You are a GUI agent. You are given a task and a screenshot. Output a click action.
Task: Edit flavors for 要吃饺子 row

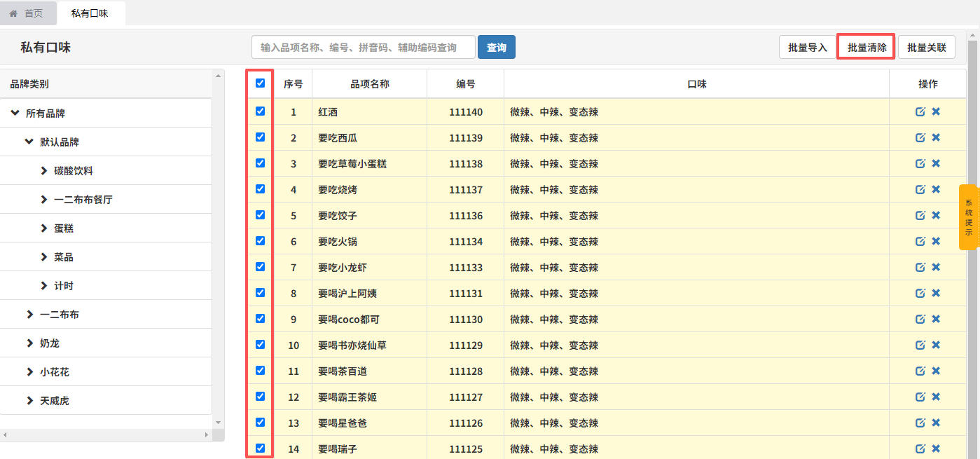[920, 215]
